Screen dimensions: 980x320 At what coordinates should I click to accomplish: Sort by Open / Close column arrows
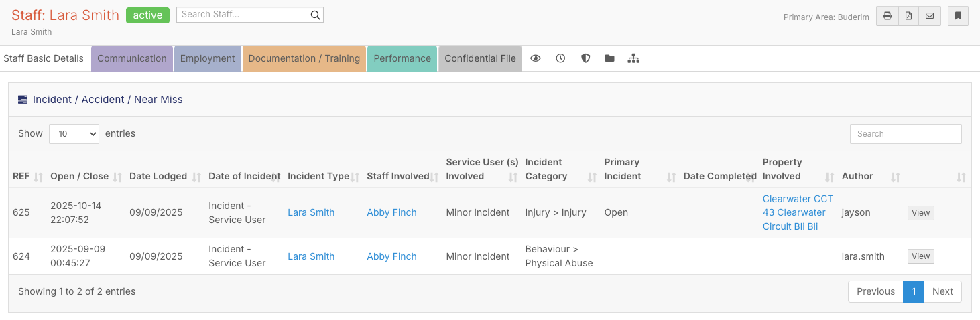point(117,177)
